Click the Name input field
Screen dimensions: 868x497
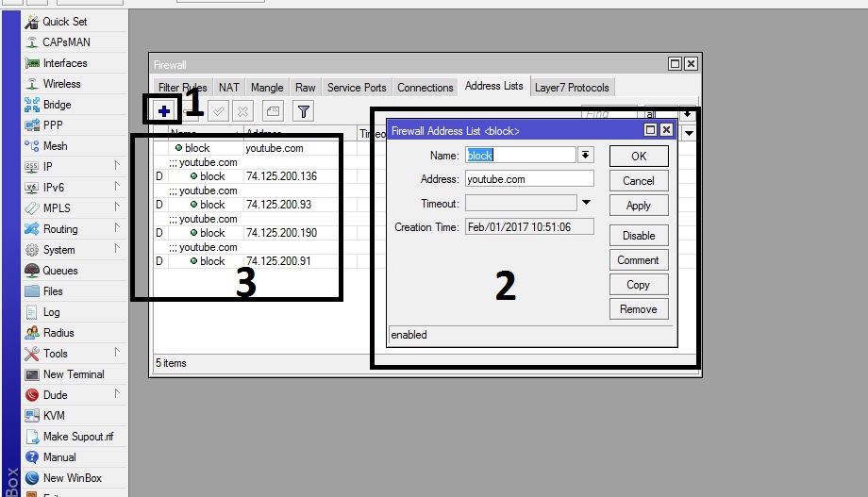pyautogui.click(x=521, y=155)
